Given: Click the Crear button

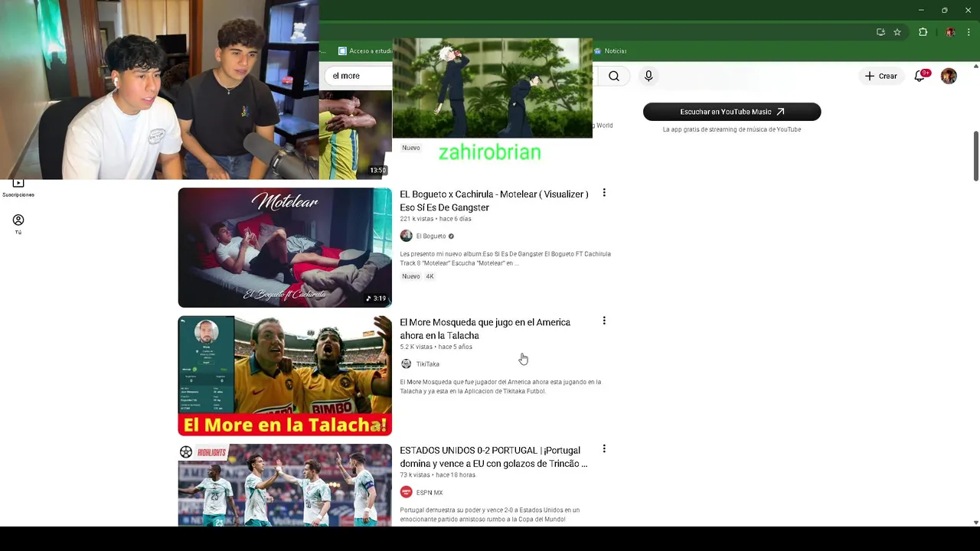Looking at the screenshot, I should 880,76.
